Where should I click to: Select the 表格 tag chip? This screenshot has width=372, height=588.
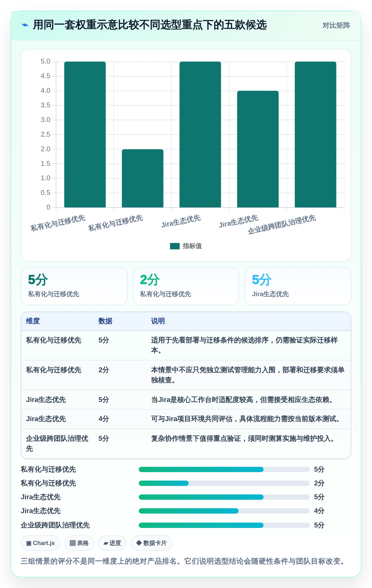(79, 543)
